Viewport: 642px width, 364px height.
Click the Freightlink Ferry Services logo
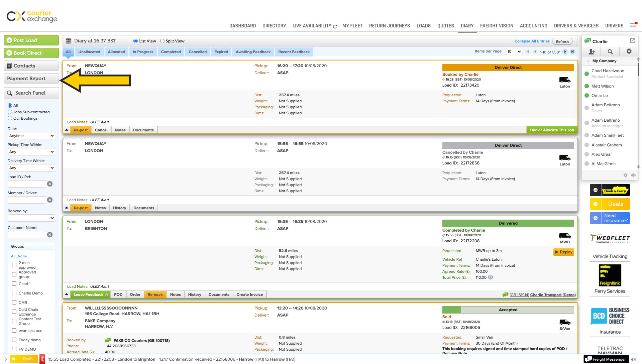click(x=610, y=275)
